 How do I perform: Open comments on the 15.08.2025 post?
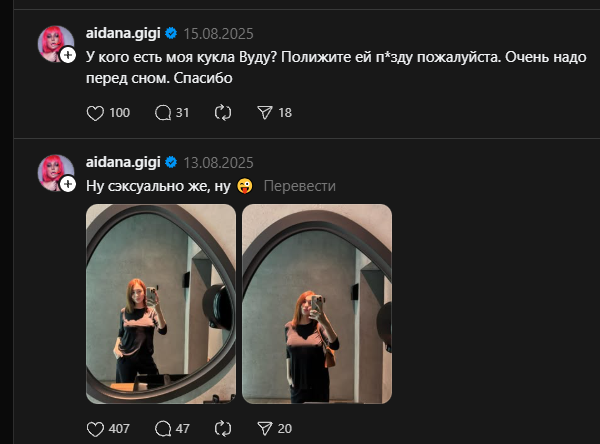coord(164,113)
